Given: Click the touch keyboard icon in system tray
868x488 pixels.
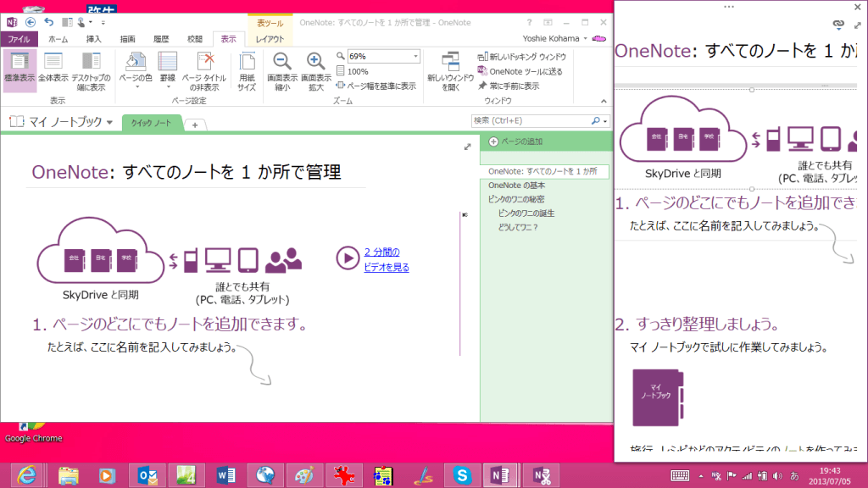Looking at the screenshot, I should coord(680,476).
